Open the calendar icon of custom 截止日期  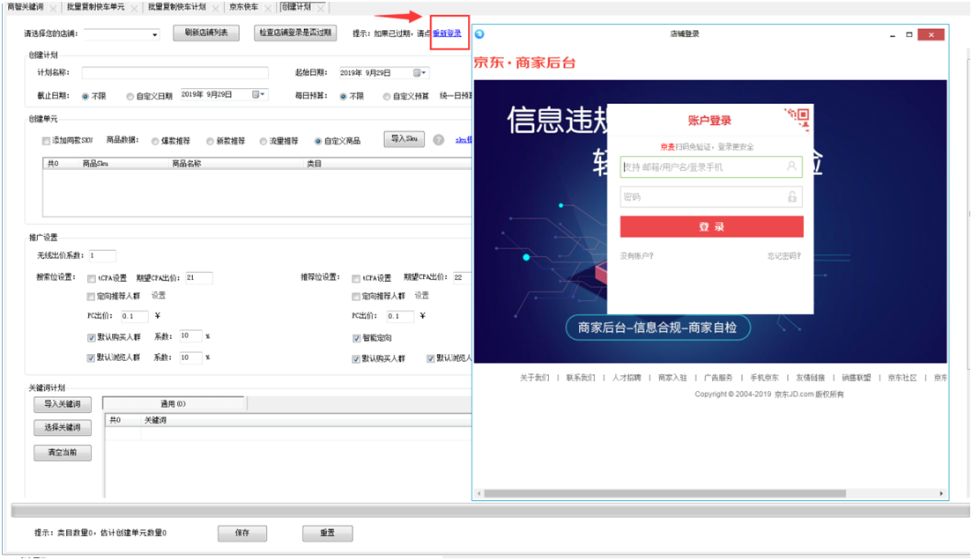tap(258, 95)
